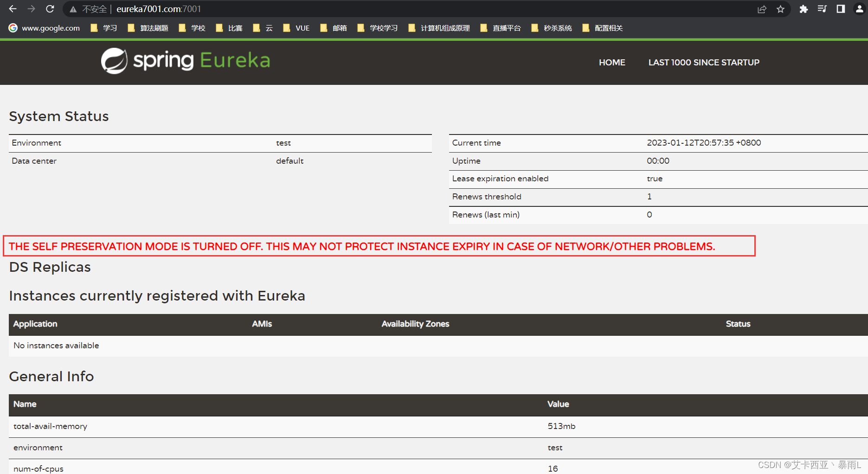This screenshot has width=868, height=474.
Task: Click the browser forward arrow
Action: [x=31, y=9]
